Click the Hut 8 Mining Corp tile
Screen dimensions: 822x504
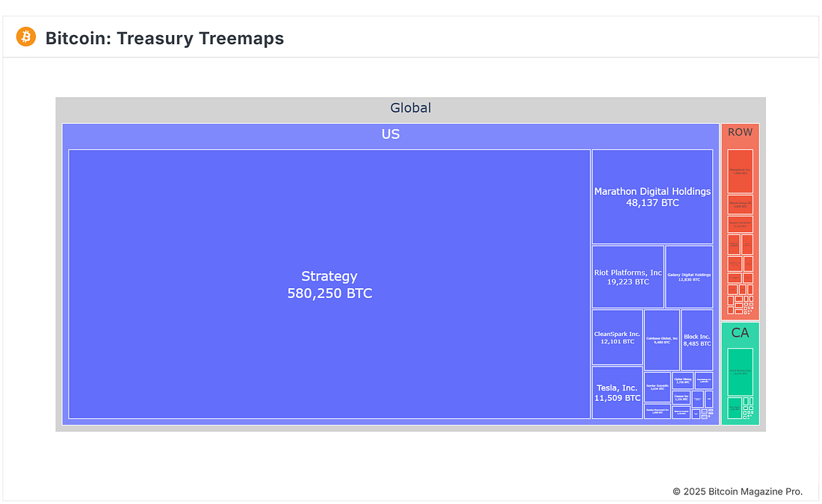click(741, 372)
